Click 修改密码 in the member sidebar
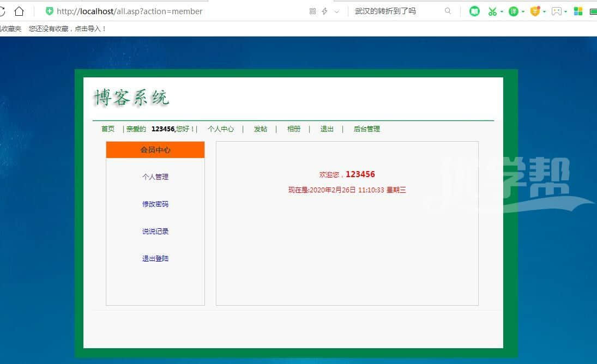Screen dimensions: 597x364 (x=155, y=204)
